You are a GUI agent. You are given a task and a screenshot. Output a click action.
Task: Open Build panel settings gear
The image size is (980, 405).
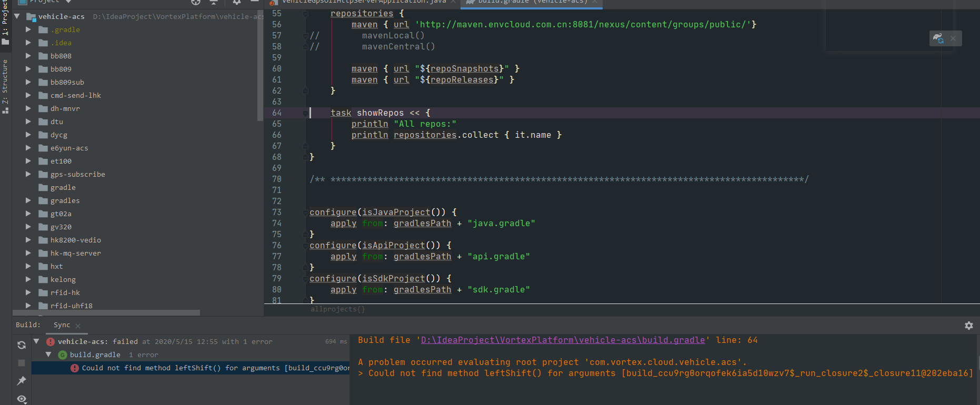(x=968, y=326)
